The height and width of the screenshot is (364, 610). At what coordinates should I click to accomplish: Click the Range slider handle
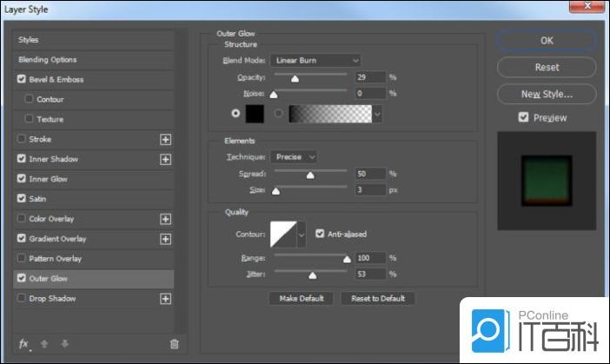pos(347,260)
